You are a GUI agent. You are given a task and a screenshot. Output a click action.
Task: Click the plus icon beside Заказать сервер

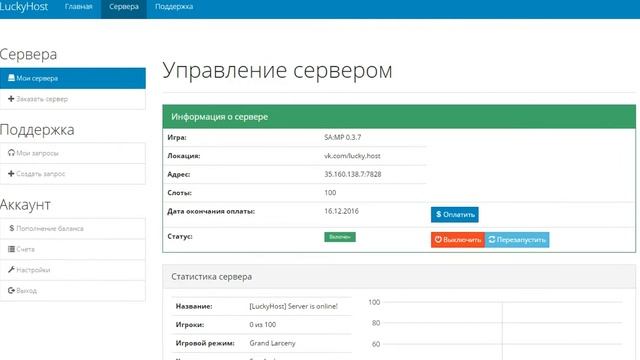[x=11, y=99]
